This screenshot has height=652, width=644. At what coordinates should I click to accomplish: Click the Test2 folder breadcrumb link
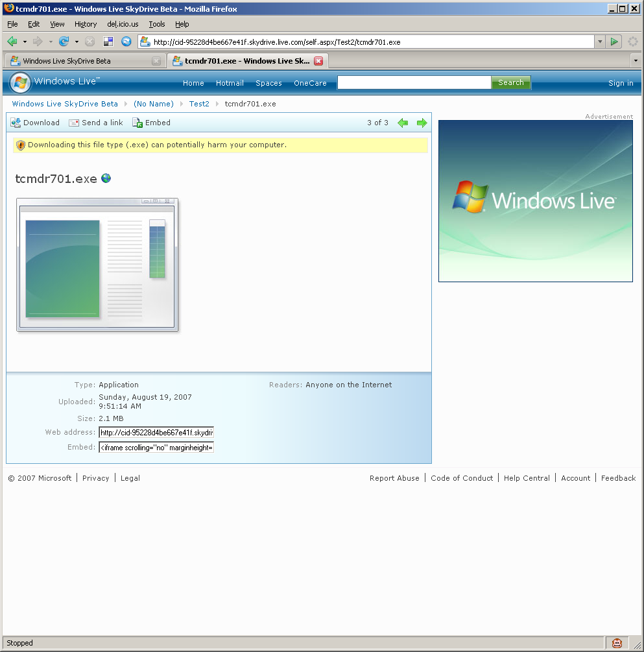point(199,104)
